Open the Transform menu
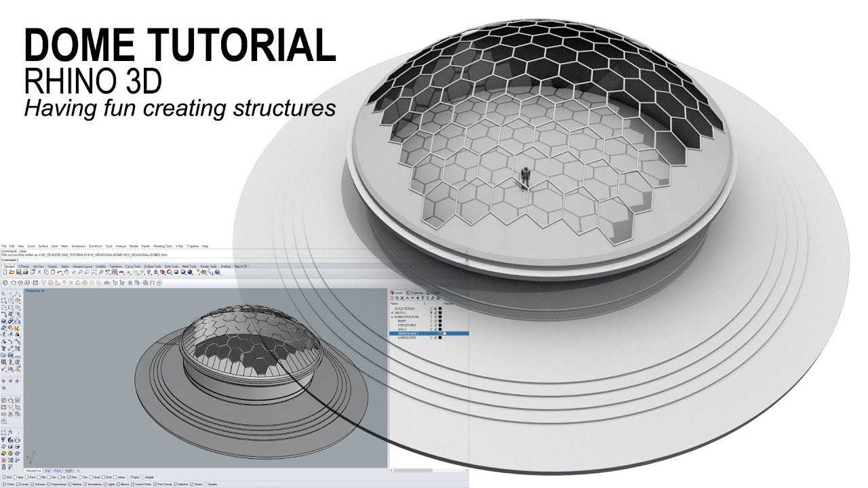The height and width of the screenshot is (488, 868). [x=96, y=246]
